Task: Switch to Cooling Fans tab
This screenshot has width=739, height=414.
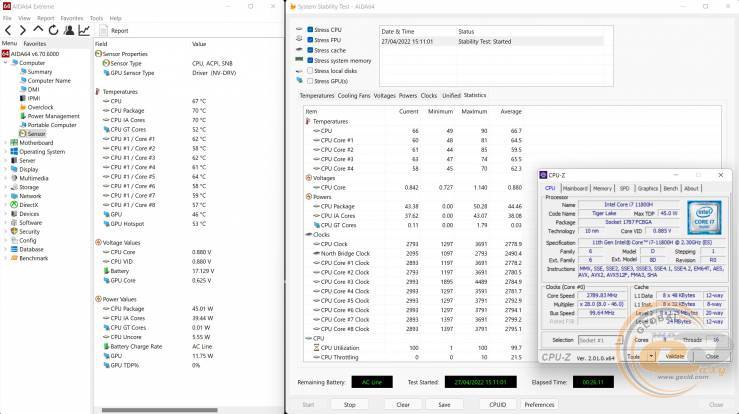Action: (x=354, y=96)
